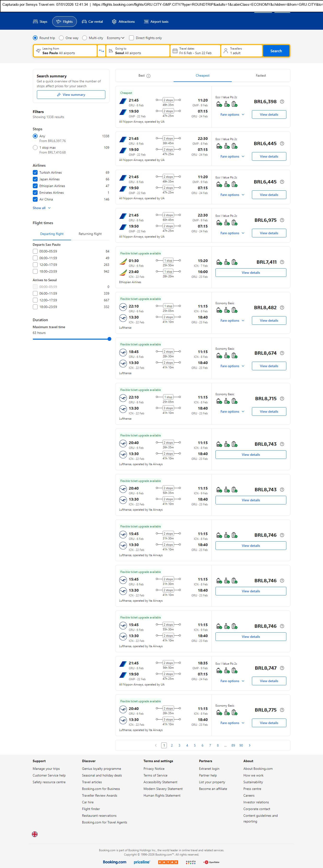
Task: Click the next page arrow in pagination
Action: tap(249, 745)
